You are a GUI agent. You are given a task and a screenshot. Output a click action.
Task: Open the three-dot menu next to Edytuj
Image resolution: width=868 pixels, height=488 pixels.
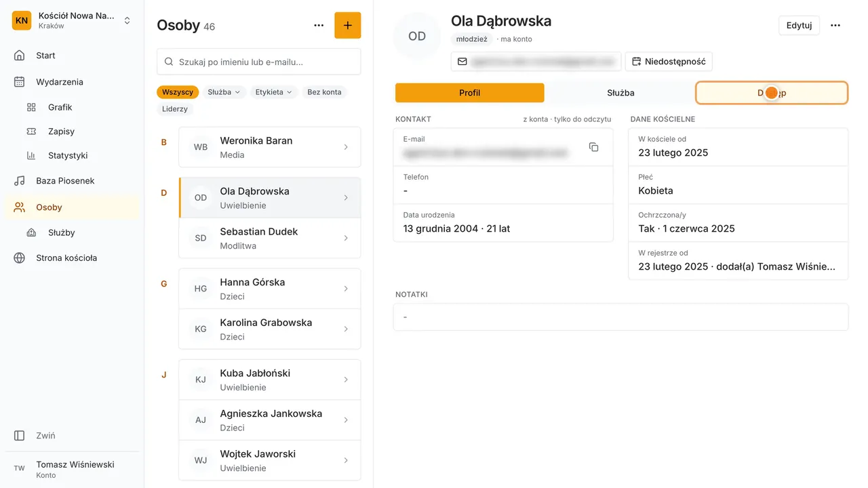(835, 26)
